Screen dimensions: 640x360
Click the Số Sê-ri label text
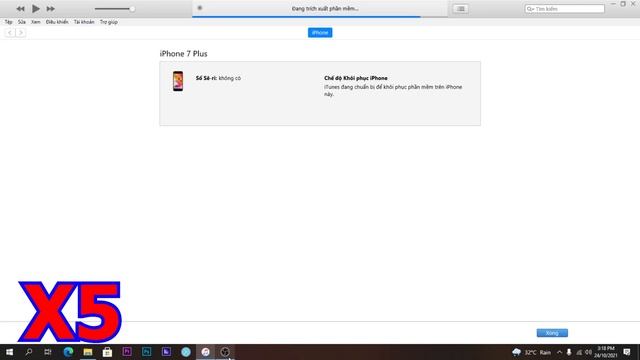(x=206, y=78)
